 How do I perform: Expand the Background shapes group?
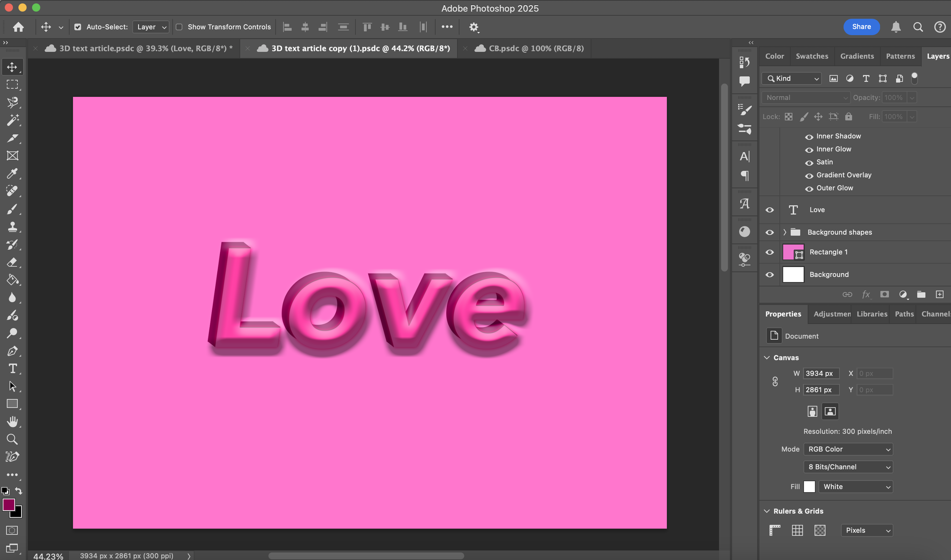785,232
